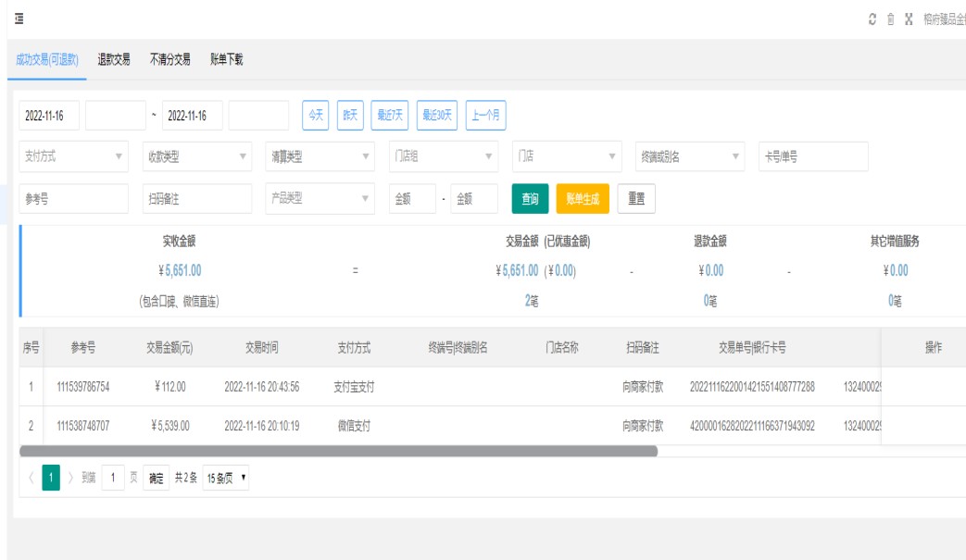Click the 重置 reset button
This screenshot has height=560, width=966.
(636, 198)
